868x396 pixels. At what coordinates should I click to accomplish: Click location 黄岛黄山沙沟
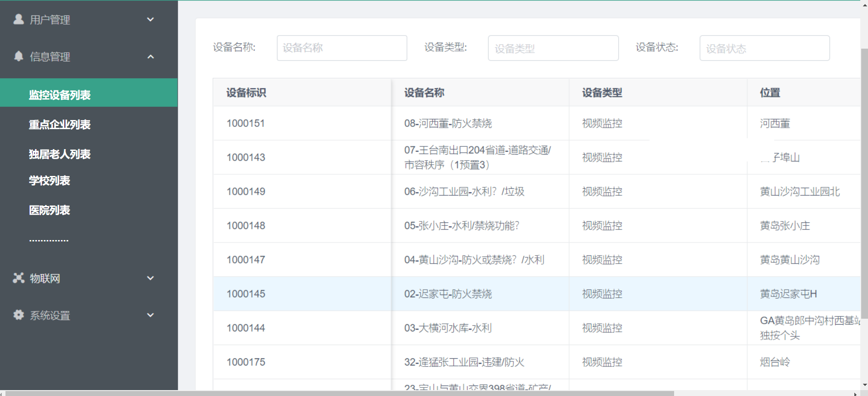pyautogui.click(x=790, y=260)
